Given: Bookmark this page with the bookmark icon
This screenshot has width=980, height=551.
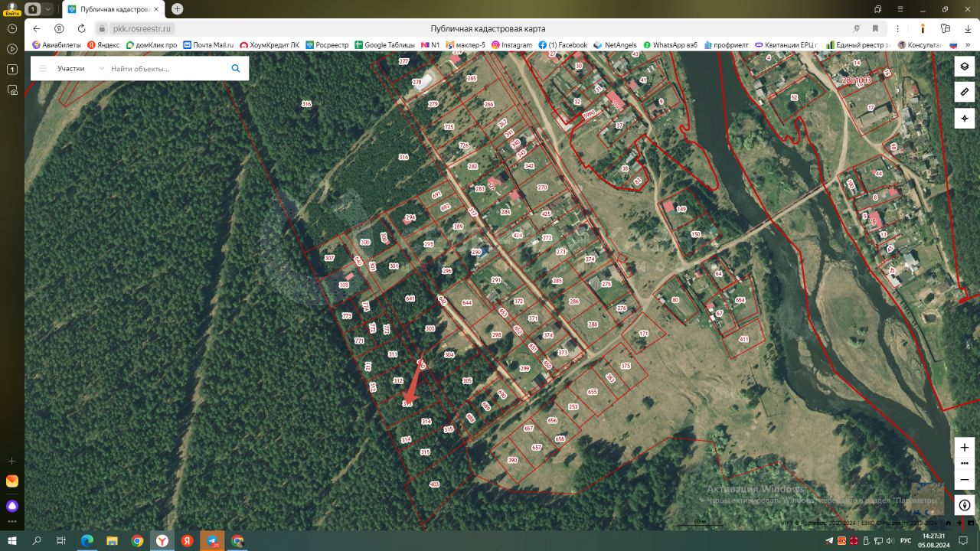Looking at the screenshot, I should pyautogui.click(x=876, y=28).
